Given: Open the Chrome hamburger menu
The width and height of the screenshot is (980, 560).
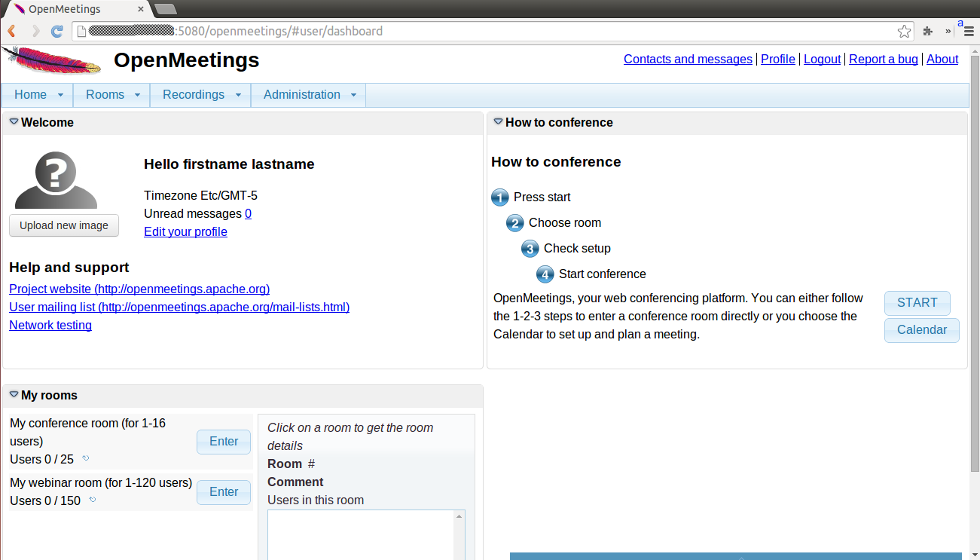Looking at the screenshot, I should click(969, 32).
